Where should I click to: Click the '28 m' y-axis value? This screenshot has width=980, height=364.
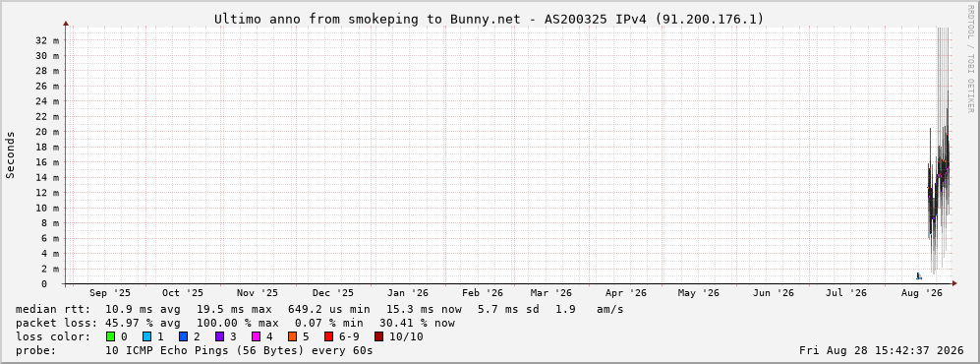tap(47, 71)
